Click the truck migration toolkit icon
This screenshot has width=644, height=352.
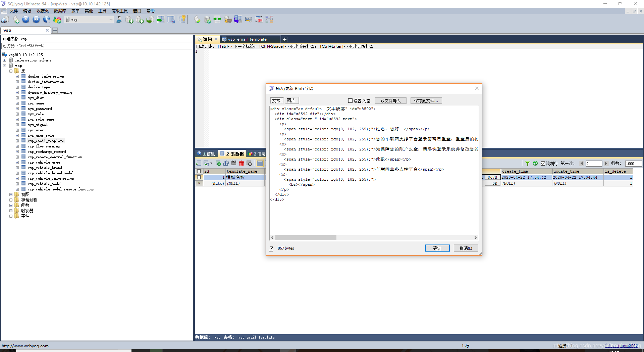point(228,20)
